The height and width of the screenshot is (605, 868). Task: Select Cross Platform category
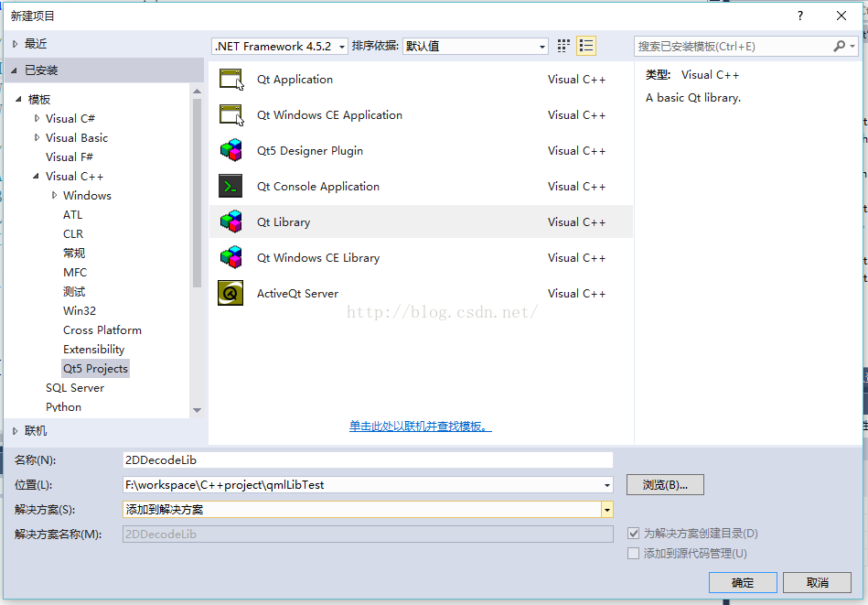tap(102, 330)
